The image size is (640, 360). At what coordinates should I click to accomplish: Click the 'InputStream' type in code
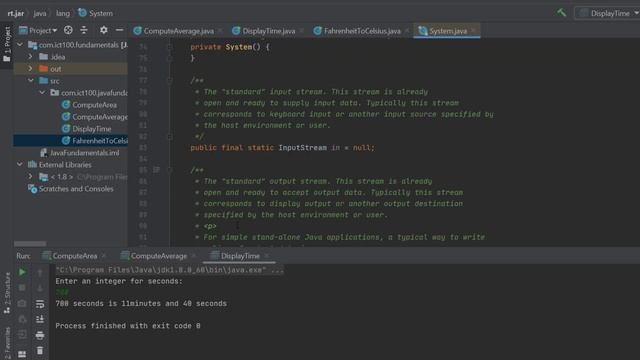coord(302,148)
